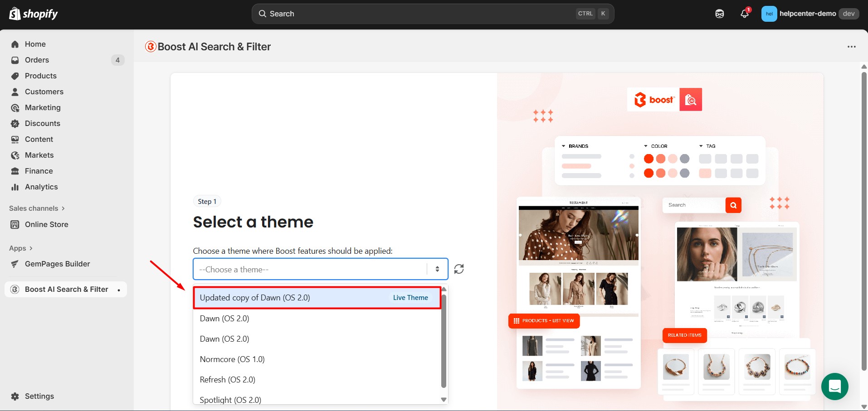This screenshot has height=411, width=868.
Task: Select Analytics from the sidebar
Action: [x=41, y=187]
